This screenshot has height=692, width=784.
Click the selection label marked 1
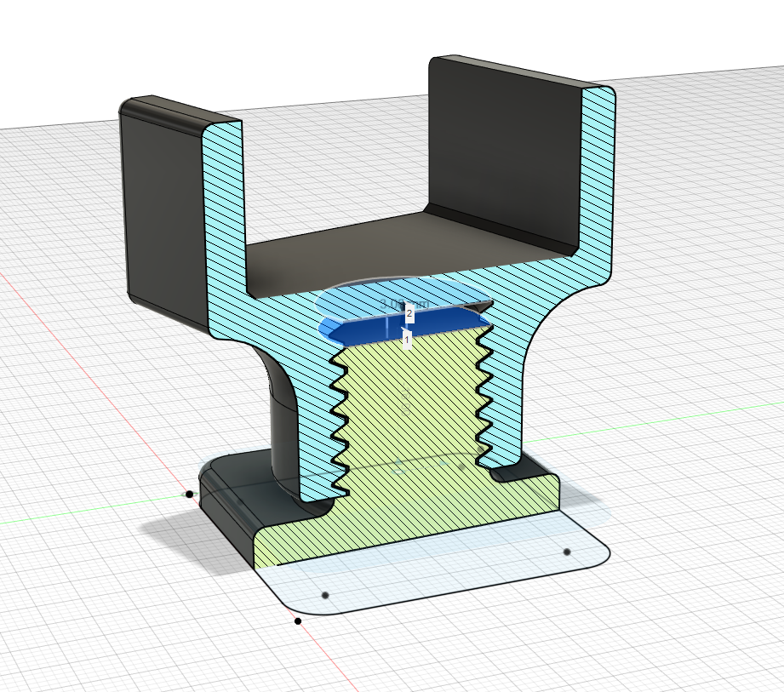407,340
